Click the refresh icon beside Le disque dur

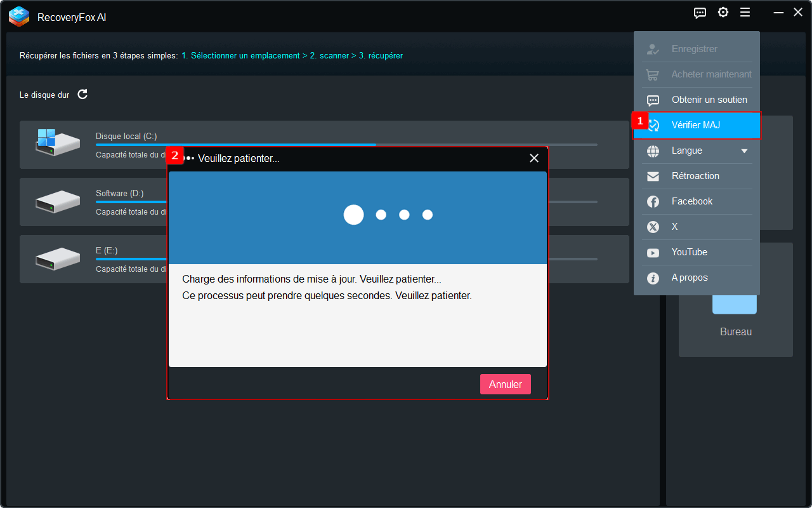coord(82,95)
